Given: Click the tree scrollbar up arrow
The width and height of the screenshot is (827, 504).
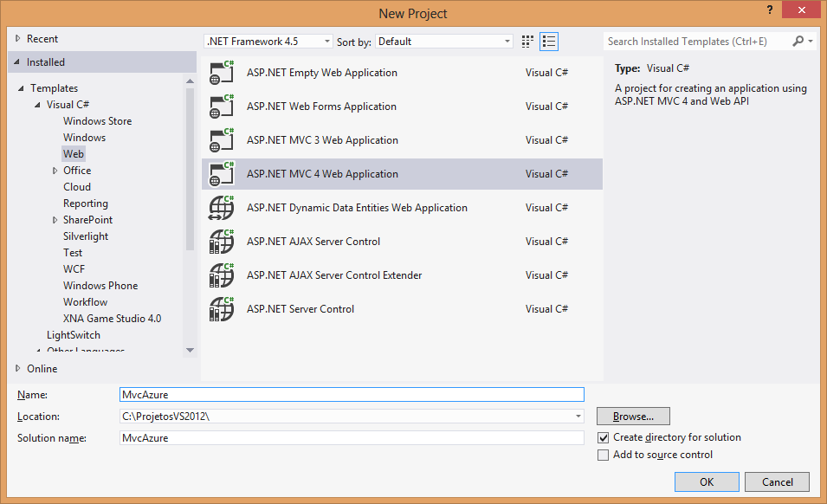Looking at the screenshot, I should 190,81.
